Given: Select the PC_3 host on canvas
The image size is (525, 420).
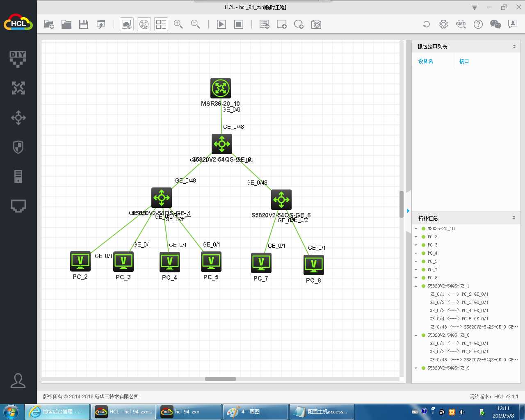Looking at the screenshot, I should click(x=123, y=262).
